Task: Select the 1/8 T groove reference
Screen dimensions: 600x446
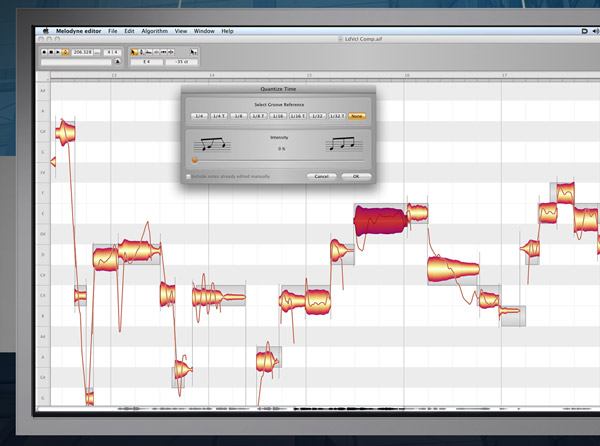Action: pyautogui.click(x=258, y=116)
